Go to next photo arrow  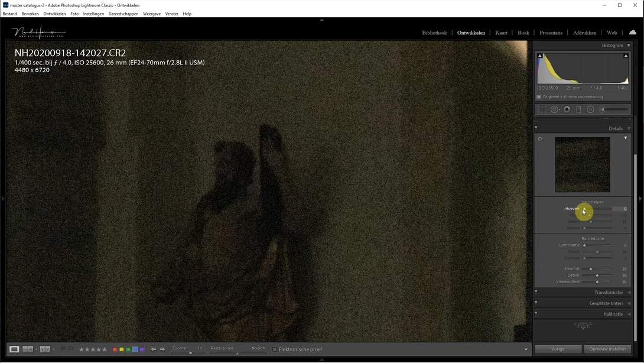coord(162,349)
